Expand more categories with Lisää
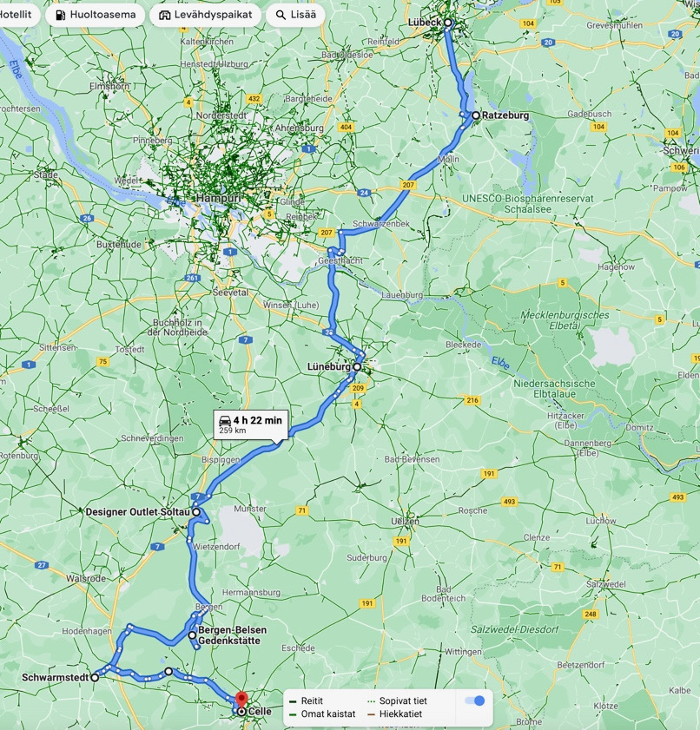The width and height of the screenshot is (700, 730). pos(295,16)
